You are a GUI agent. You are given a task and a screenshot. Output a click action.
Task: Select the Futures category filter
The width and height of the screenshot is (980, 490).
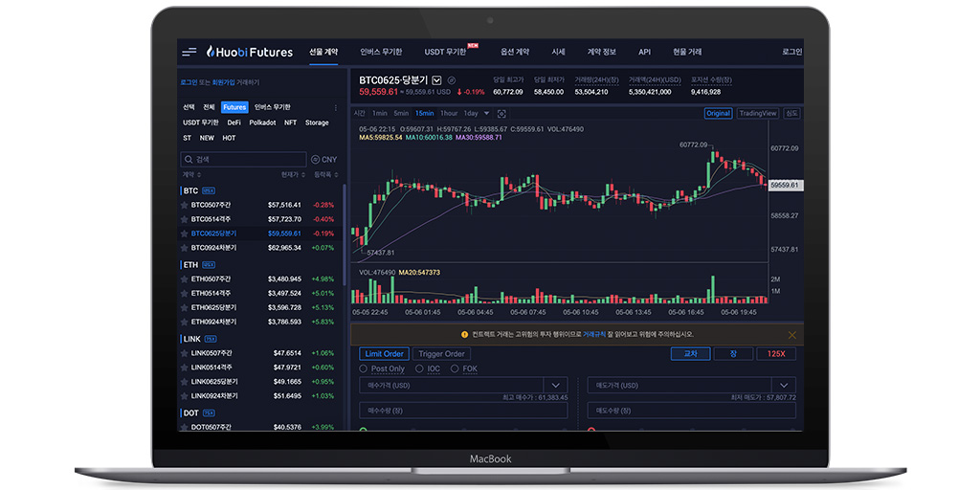click(x=234, y=107)
